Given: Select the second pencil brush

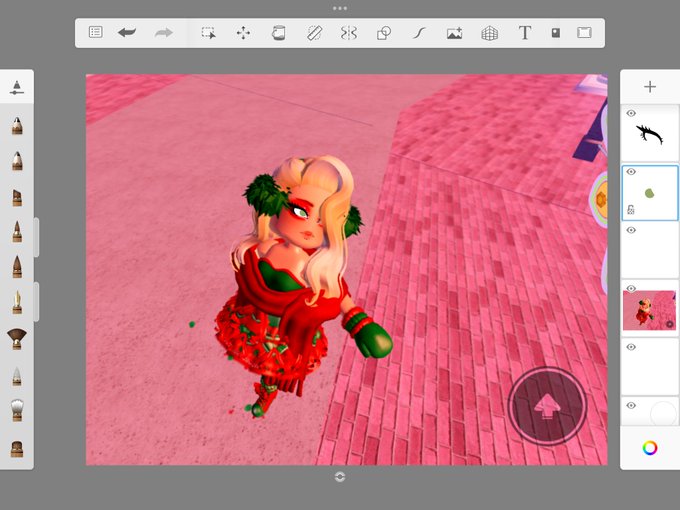Looking at the screenshot, I should (17, 161).
